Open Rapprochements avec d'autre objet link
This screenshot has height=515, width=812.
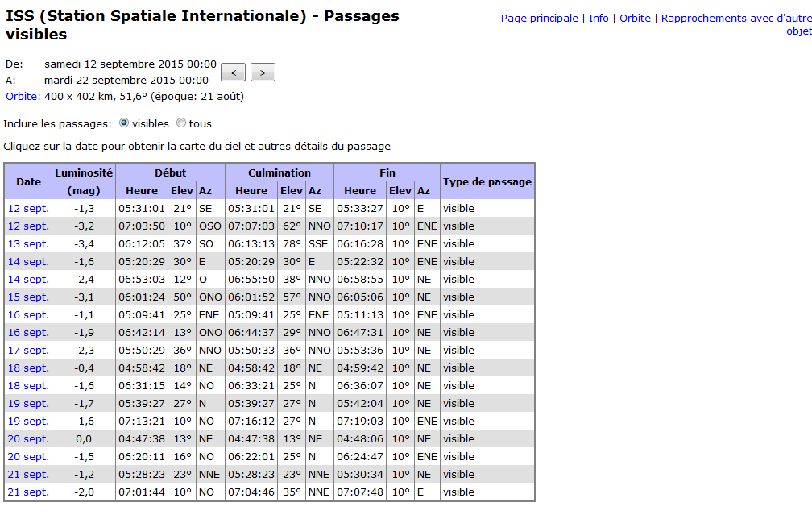736,24
